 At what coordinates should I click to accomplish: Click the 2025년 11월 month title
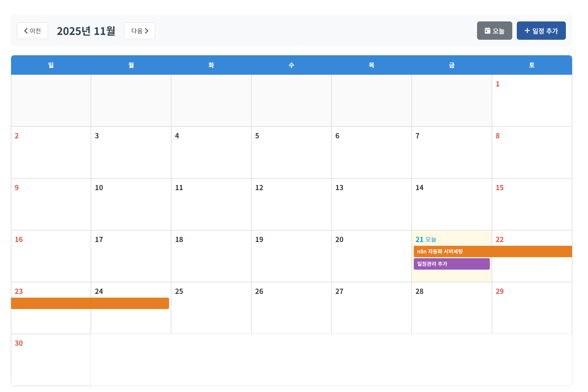pyautogui.click(x=86, y=31)
